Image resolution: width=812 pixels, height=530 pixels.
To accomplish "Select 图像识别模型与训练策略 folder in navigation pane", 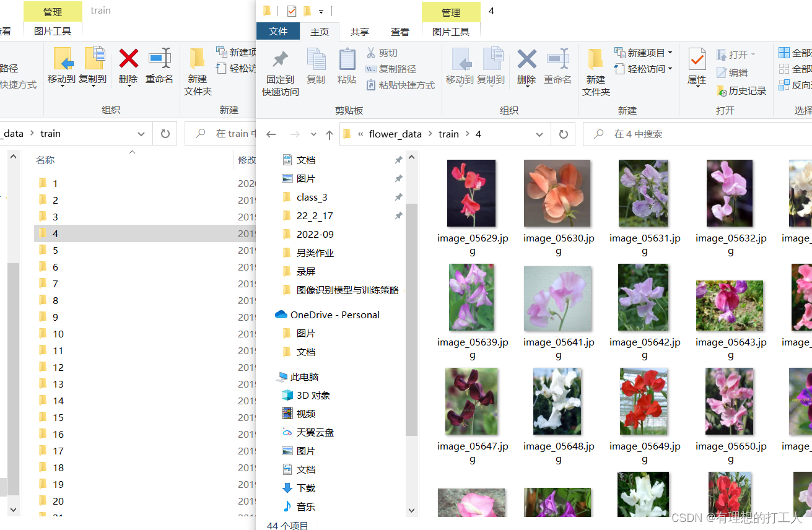I will tap(340, 290).
